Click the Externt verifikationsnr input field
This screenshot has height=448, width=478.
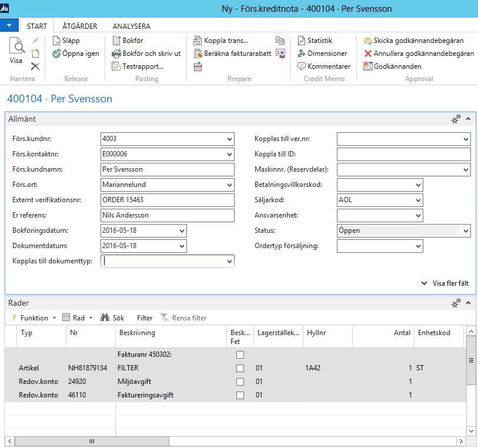click(x=168, y=200)
